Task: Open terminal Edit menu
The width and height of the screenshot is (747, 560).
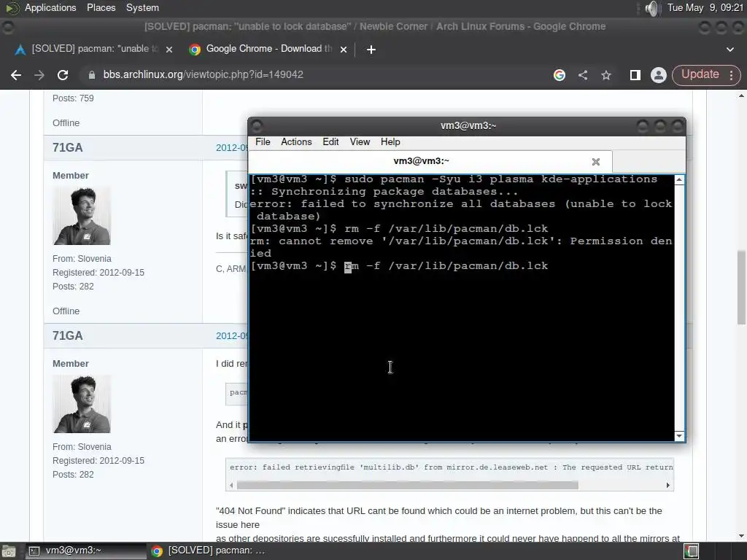Action: pyautogui.click(x=330, y=142)
